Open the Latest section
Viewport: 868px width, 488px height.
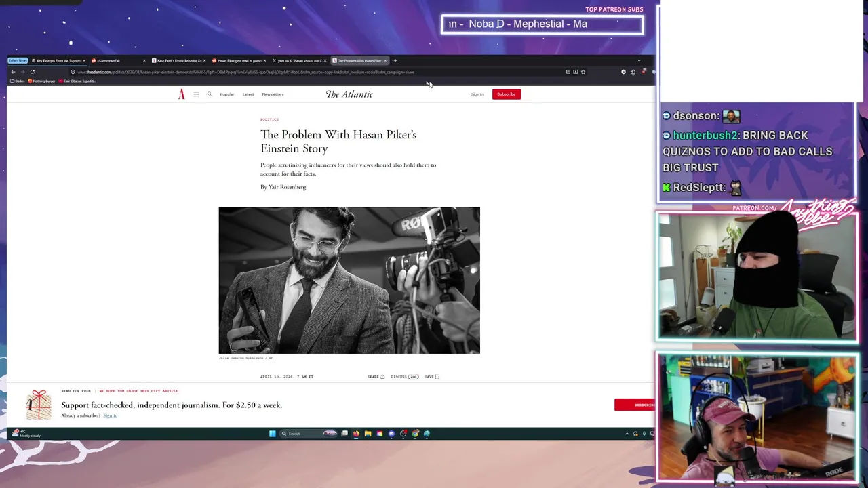[248, 94]
